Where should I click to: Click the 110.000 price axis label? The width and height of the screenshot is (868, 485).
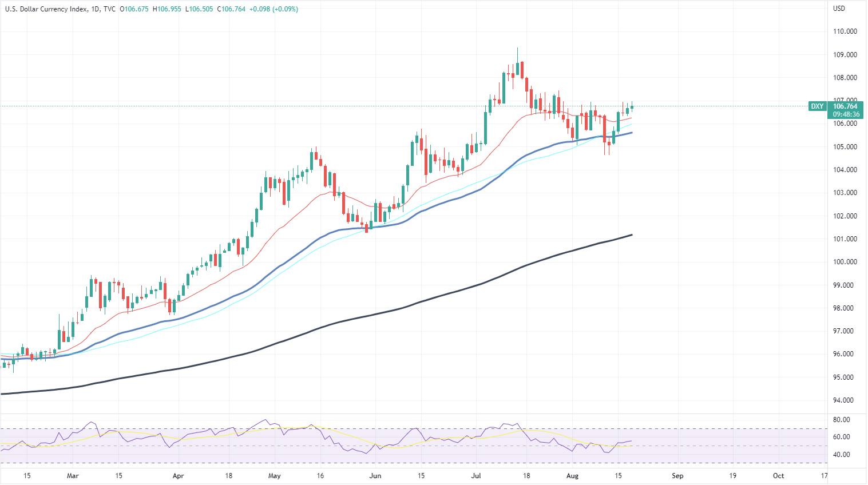[x=845, y=31]
